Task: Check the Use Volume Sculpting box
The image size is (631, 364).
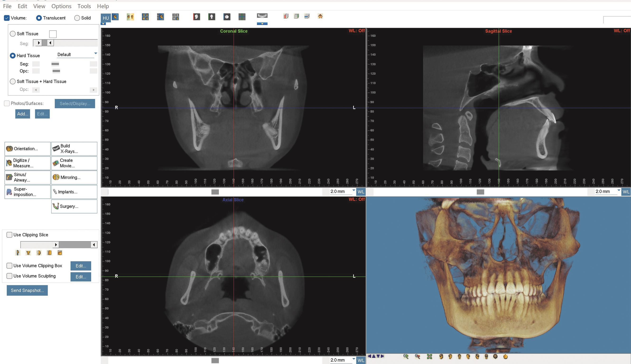Action: click(9, 276)
